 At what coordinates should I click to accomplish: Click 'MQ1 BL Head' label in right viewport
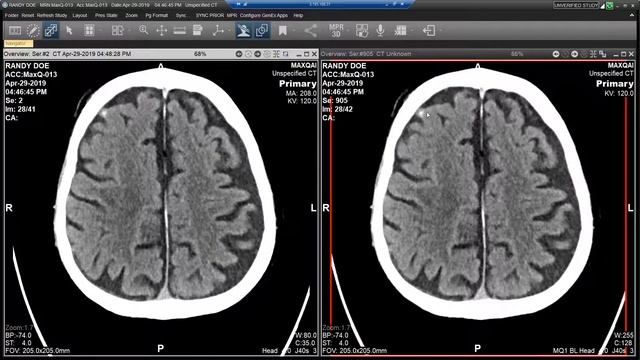click(573, 351)
